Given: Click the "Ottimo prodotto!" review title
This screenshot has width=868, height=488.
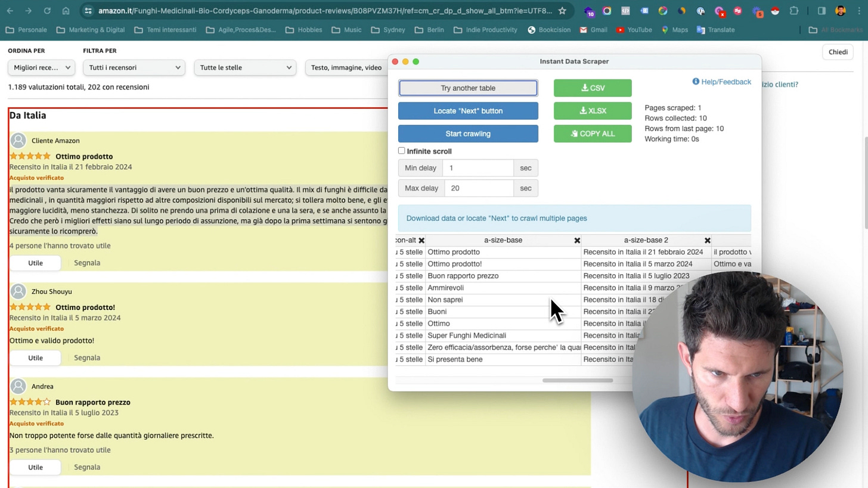Looking at the screenshot, I should (85, 307).
